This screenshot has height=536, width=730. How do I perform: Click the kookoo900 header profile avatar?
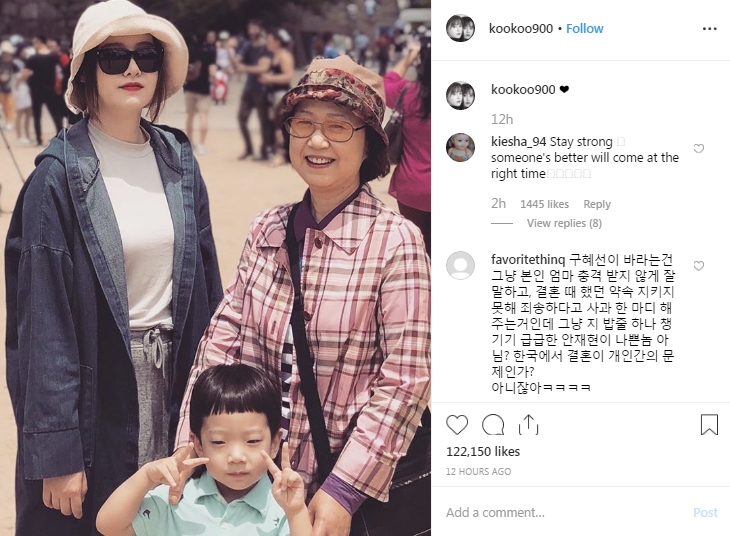(x=460, y=28)
